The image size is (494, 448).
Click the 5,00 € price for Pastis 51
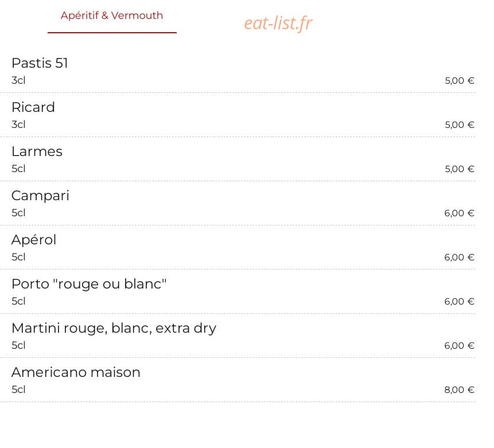pyautogui.click(x=460, y=81)
